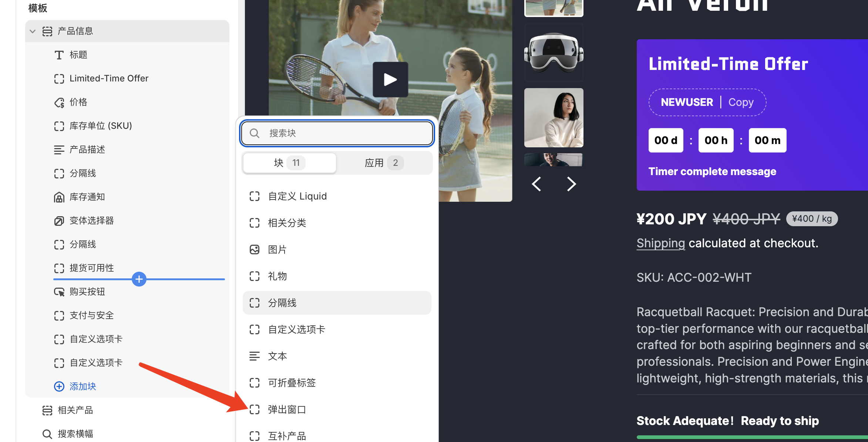Click the blue plus insert-block button
This screenshot has height=442, width=868.
(139, 279)
